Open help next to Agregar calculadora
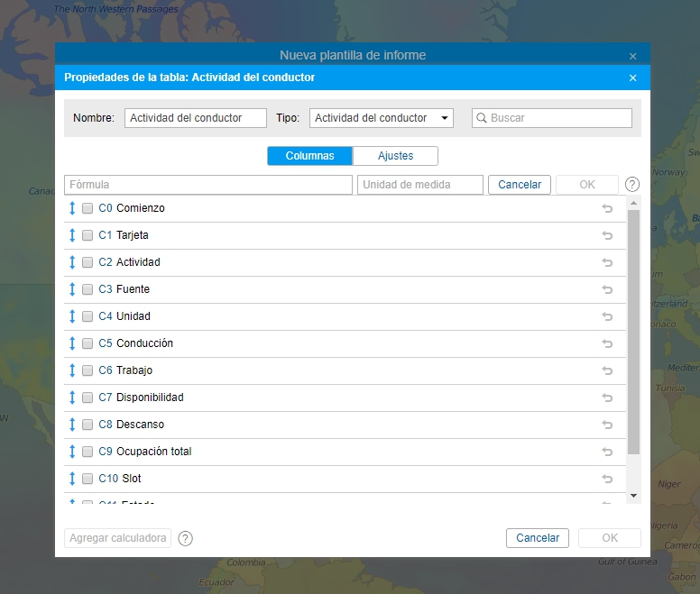Image resolution: width=700 pixels, height=594 pixels. pyautogui.click(x=185, y=538)
